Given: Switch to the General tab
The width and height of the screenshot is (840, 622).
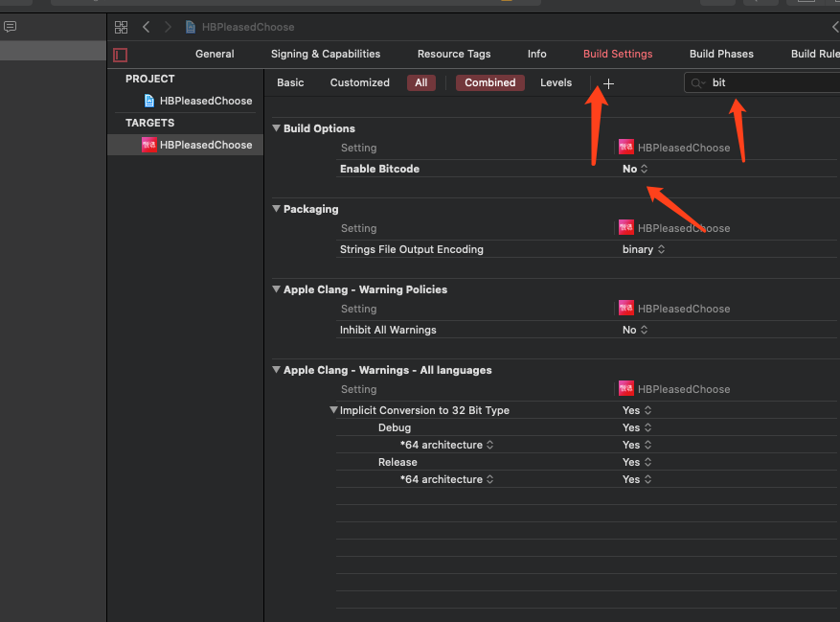Looking at the screenshot, I should coord(215,55).
